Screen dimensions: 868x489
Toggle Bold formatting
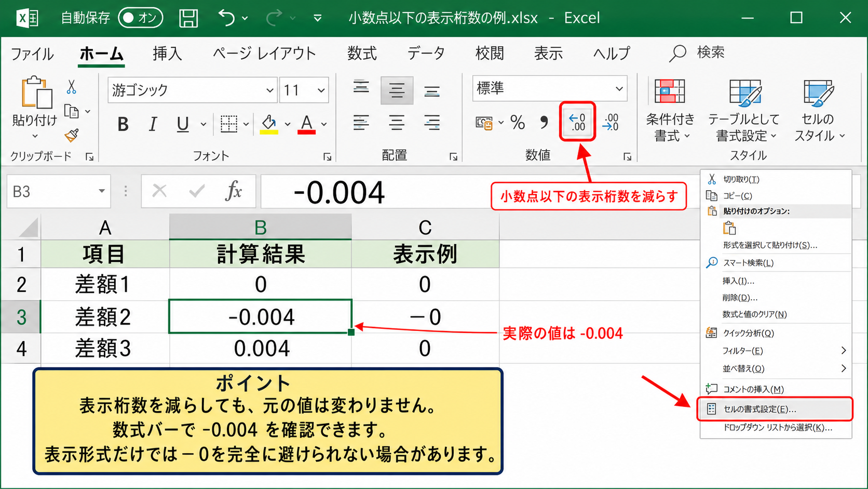tap(123, 124)
